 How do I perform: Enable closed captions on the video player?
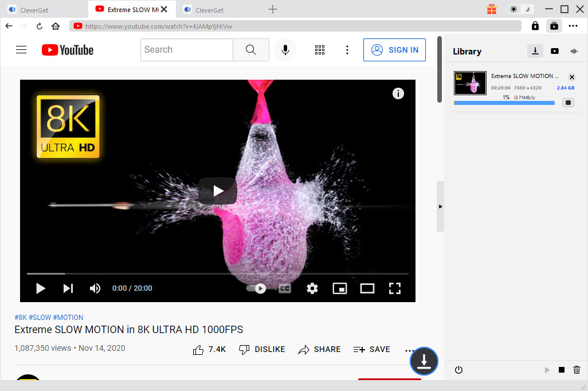coord(284,288)
